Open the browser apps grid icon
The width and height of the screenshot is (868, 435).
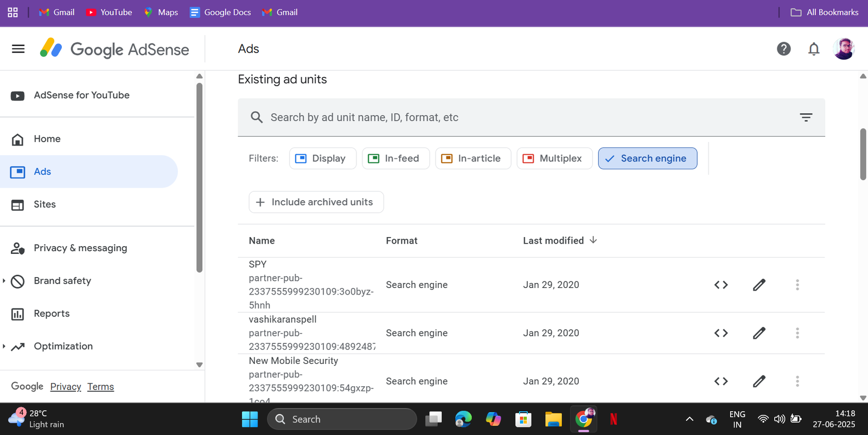[12, 12]
